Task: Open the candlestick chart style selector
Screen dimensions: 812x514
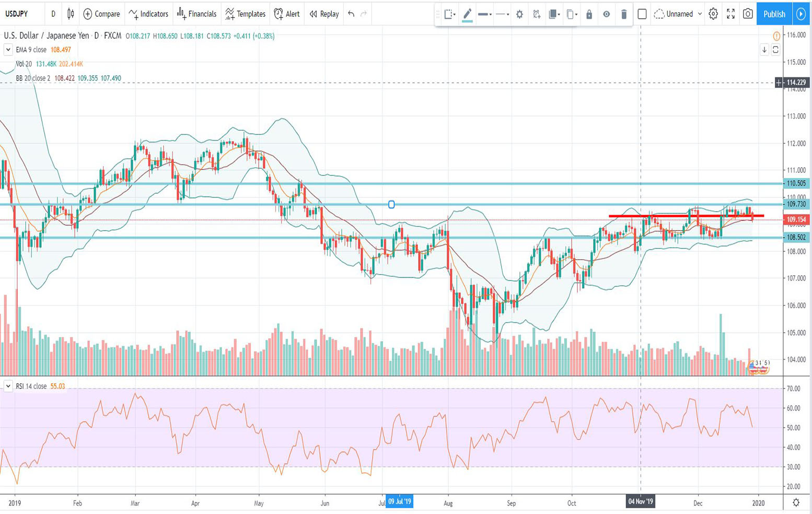Action: tap(71, 14)
